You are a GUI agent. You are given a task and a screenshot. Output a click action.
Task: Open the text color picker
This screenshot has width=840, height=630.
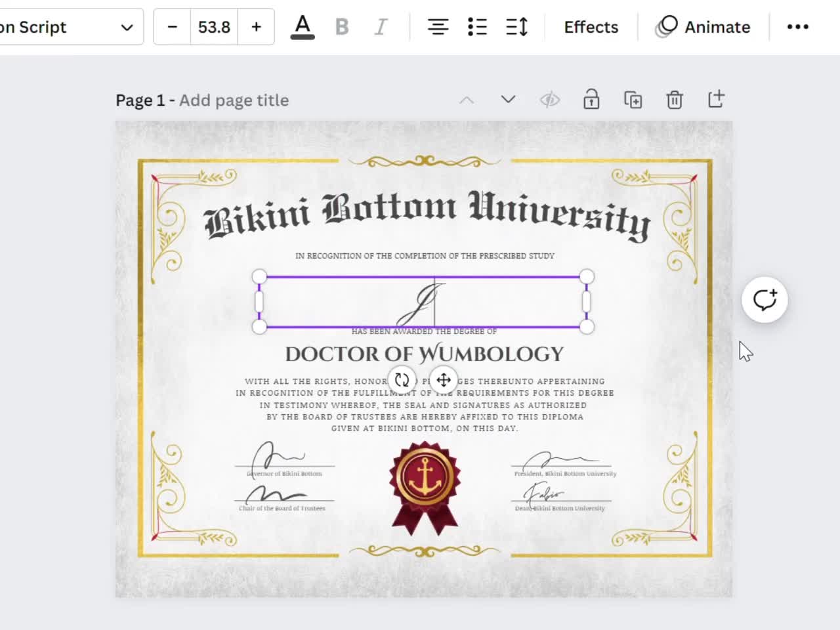(302, 26)
